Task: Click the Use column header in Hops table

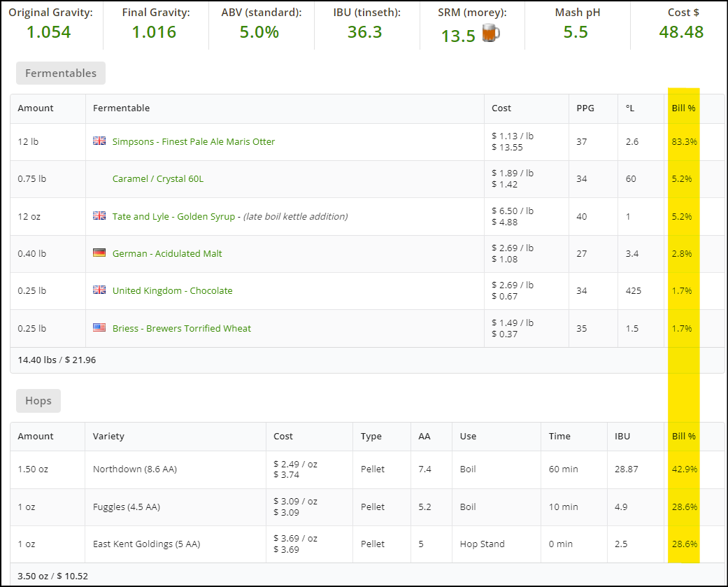Action: [468, 436]
